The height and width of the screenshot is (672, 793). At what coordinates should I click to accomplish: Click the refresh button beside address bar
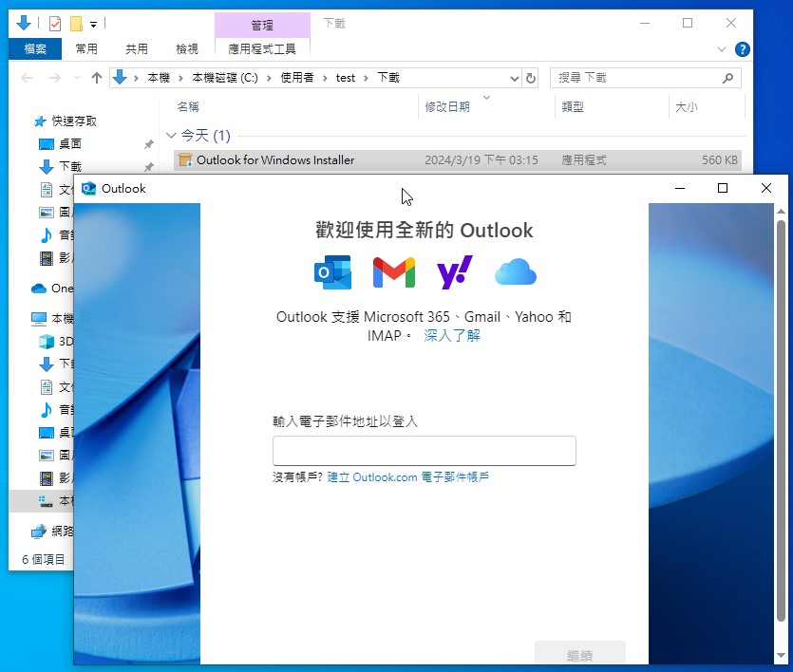click(x=531, y=78)
